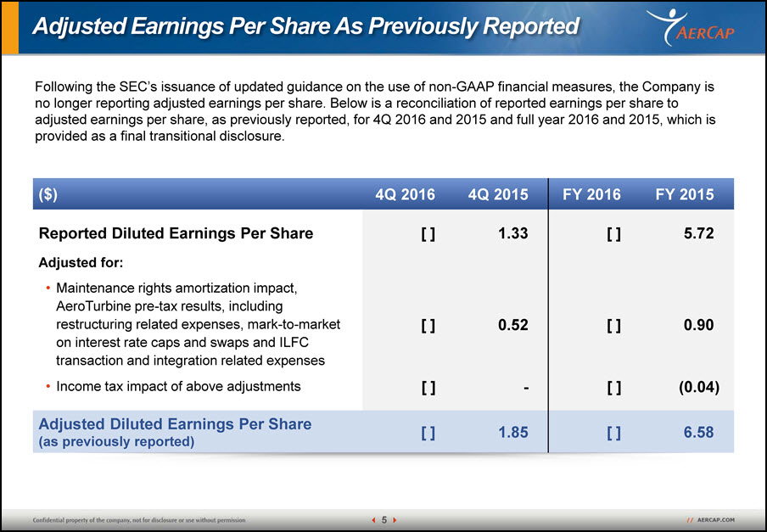Click the empty bracket in Reported EPS 4Q 2016
Image resolution: width=767 pixels, height=532 pixels.
428,233
